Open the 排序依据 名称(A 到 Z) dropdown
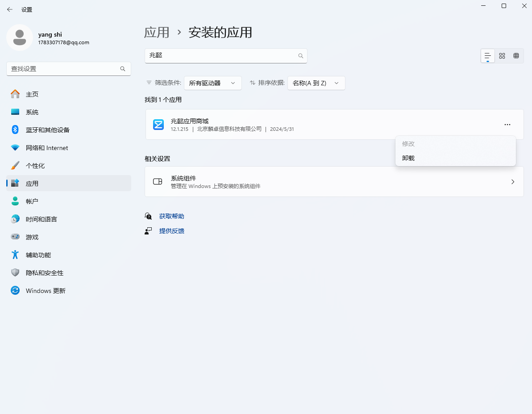 [x=316, y=83]
